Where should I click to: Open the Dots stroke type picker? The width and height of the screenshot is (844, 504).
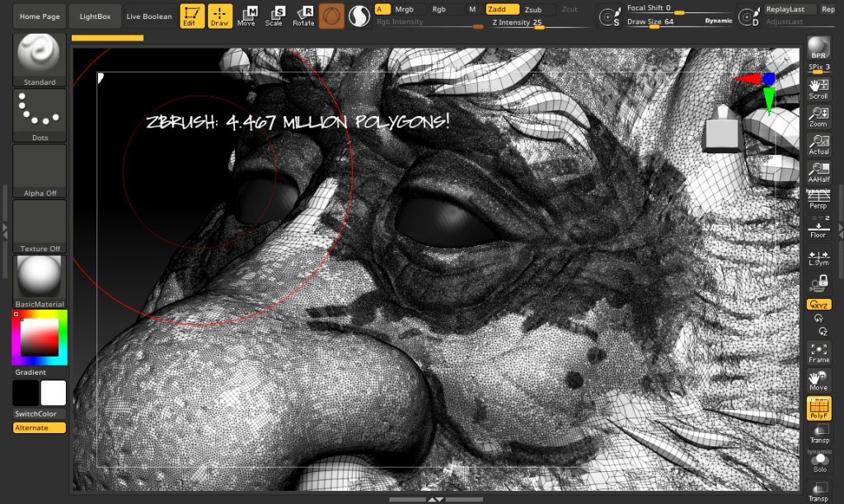(40, 115)
